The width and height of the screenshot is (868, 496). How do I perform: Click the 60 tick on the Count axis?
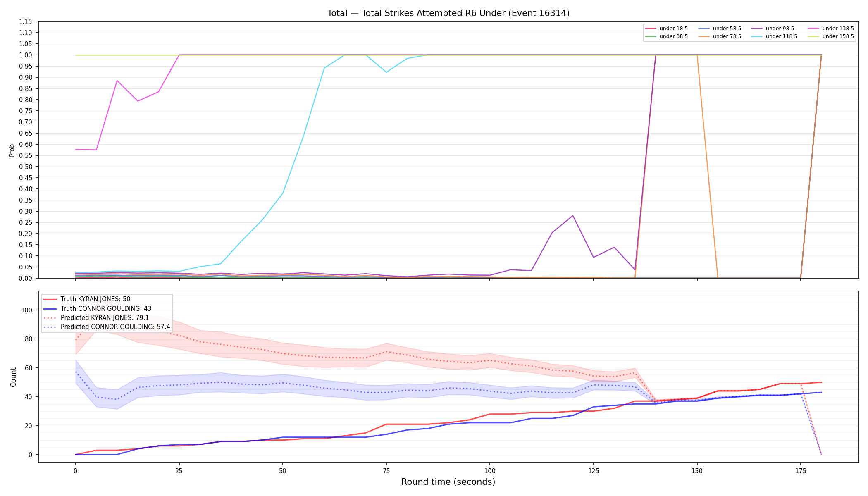point(29,368)
